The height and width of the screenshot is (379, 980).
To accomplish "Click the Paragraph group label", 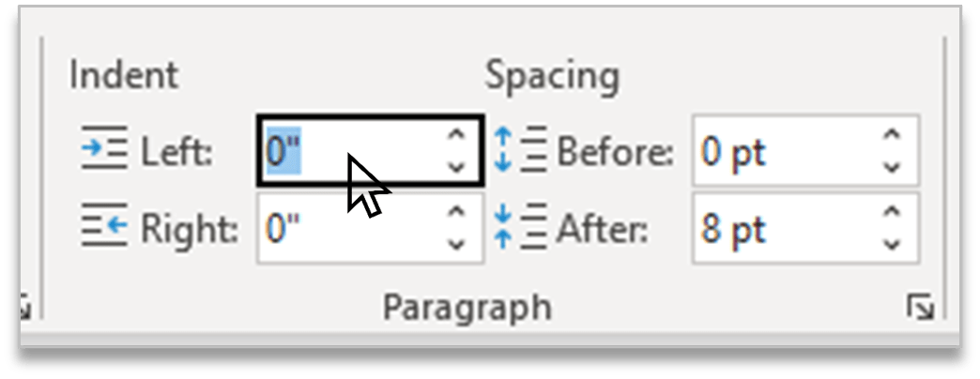I will 467,309.
